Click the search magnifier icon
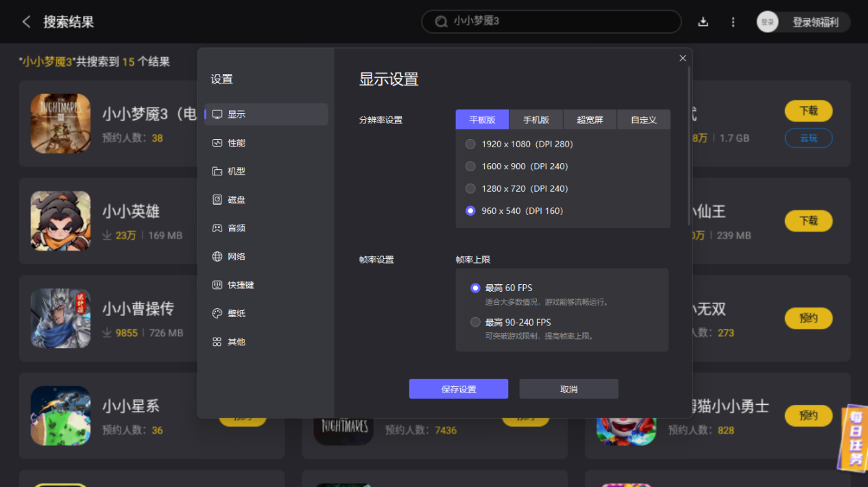This screenshot has height=487, width=868. coord(442,22)
